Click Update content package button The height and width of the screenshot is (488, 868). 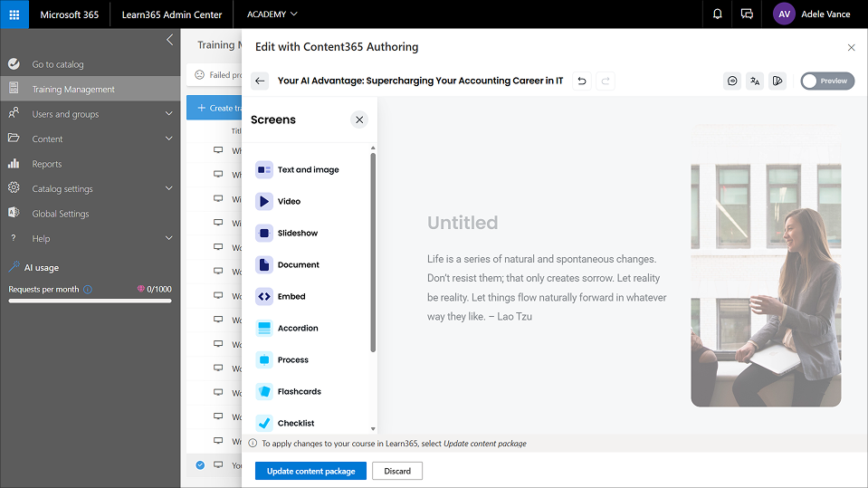tap(310, 471)
